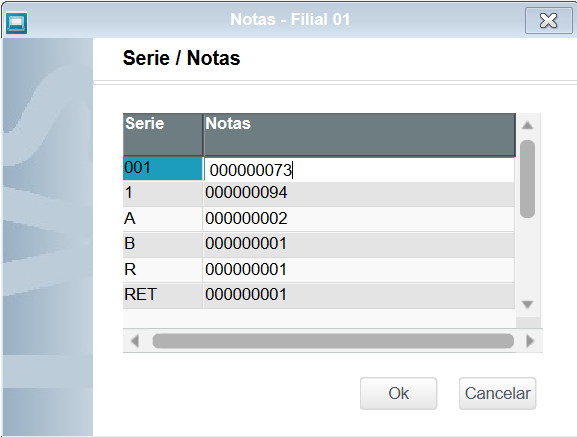Select the serie 001 cell
This screenshot has height=437, width=577.
(163, 169)
